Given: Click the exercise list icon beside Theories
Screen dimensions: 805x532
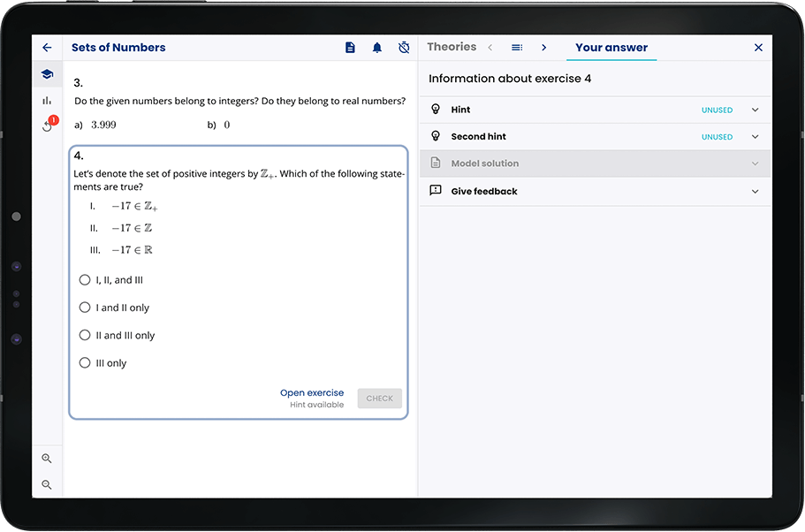Looking at the screenshot, I should (x=517, y=47).
